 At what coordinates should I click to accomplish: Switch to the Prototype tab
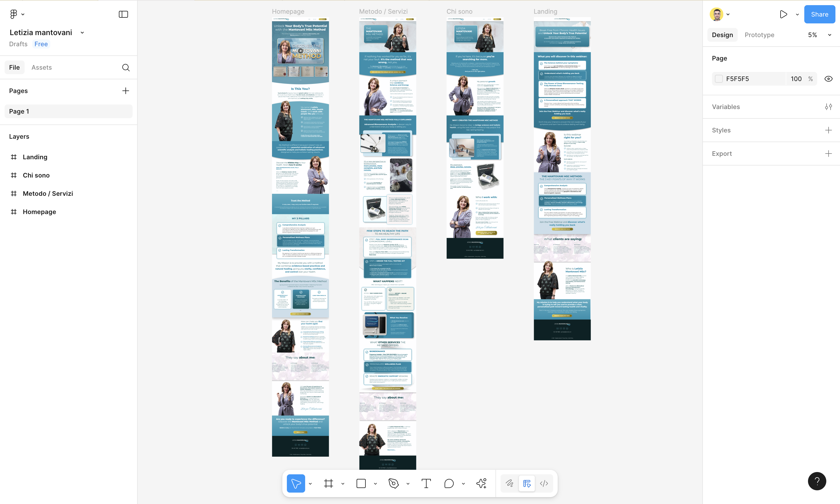pos(759,35)
